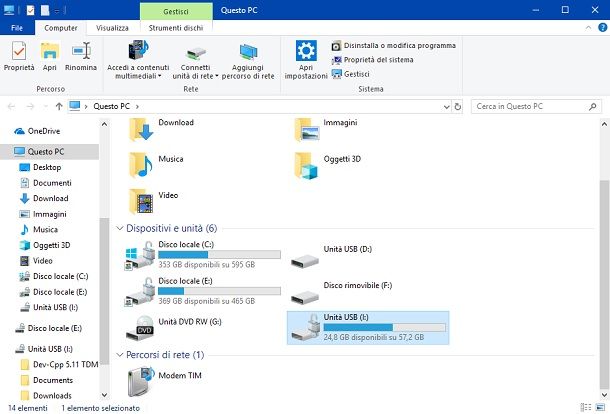
Task: Open the blue Help question mark
Action: [602, 28]
